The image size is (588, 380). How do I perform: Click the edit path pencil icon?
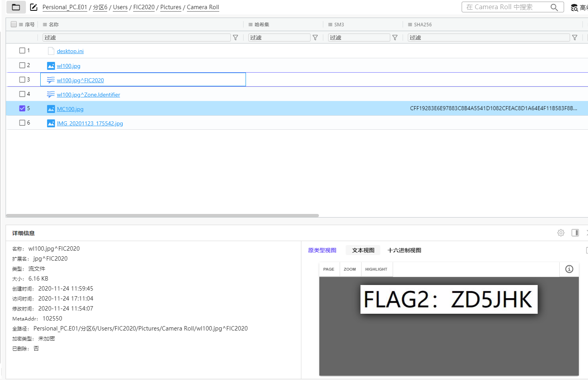(x=34, y=7)
